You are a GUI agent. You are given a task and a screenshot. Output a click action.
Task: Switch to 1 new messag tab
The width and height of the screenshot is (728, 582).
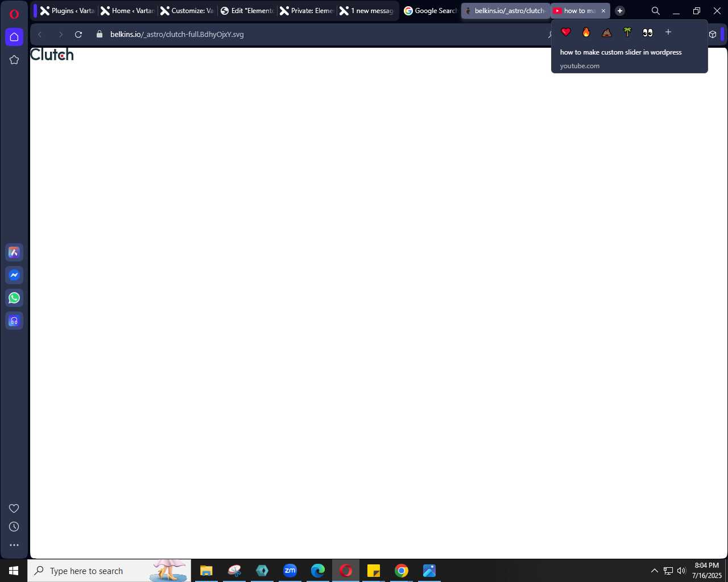click(367, 11)
